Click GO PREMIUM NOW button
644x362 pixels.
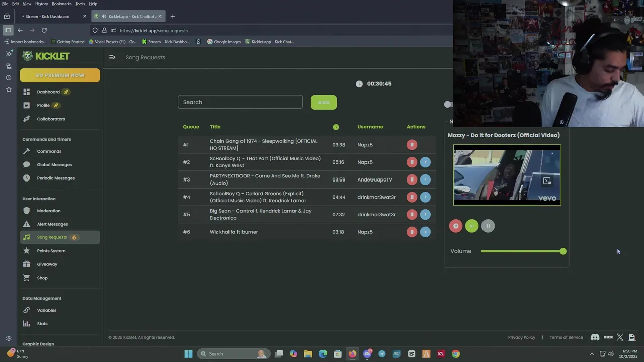60,75
